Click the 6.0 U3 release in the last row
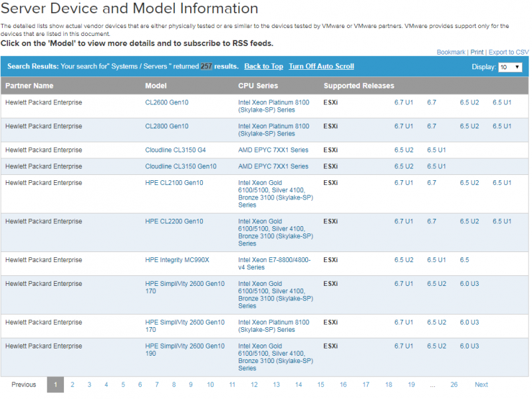Image resolution: width=532 pixels, height=399 pixels. (469, 346)
